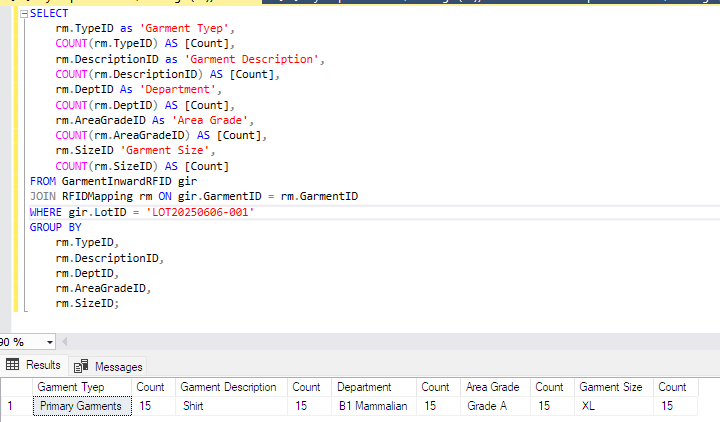
Task: Click the B1 Mammalian result cell
Action: tap(373, 406)
